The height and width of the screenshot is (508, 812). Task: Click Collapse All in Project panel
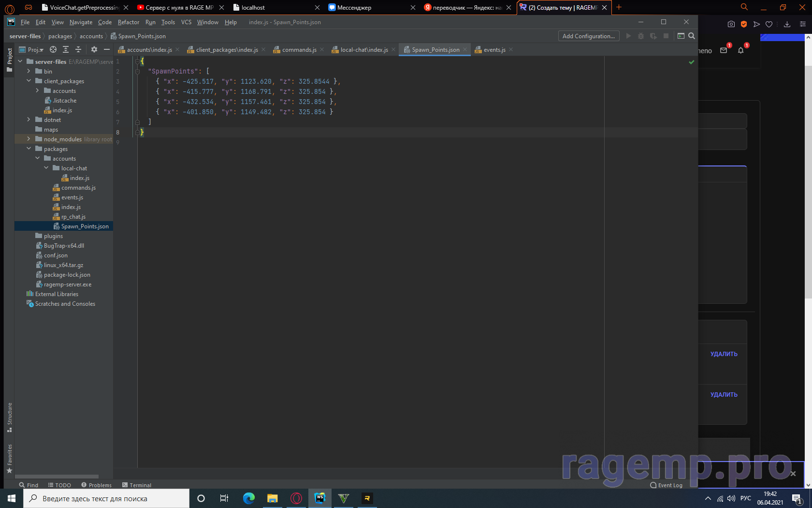coord(78,49)
